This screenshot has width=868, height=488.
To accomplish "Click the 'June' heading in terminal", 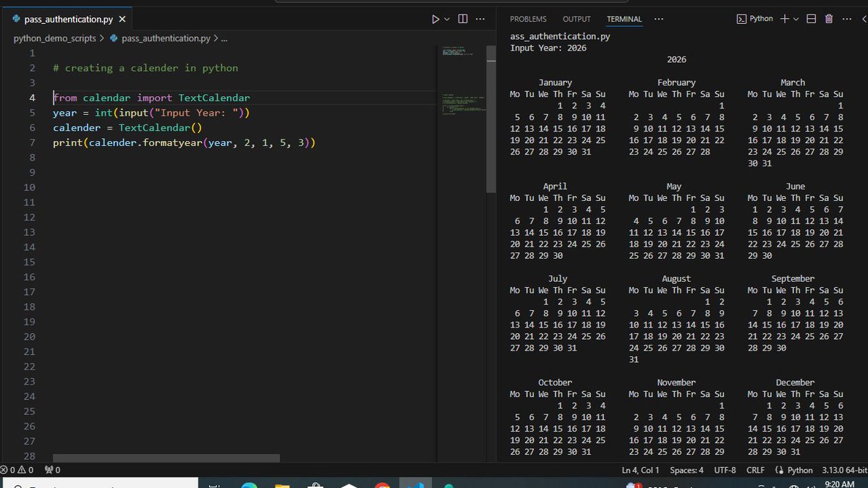I will [796, 187].
